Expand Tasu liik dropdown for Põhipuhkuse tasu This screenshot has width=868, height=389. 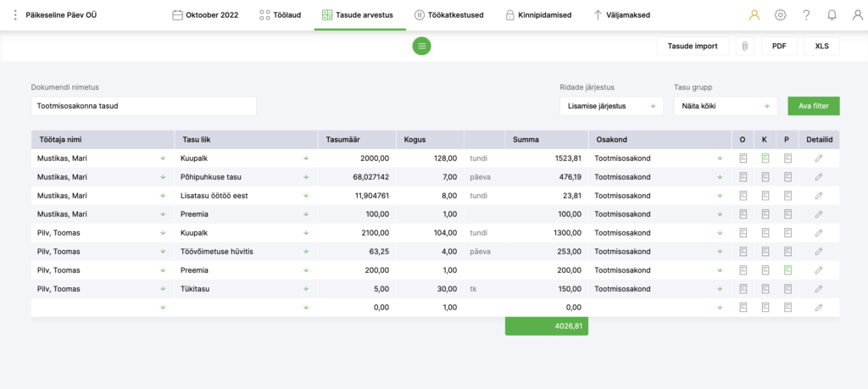pos(306,177)
